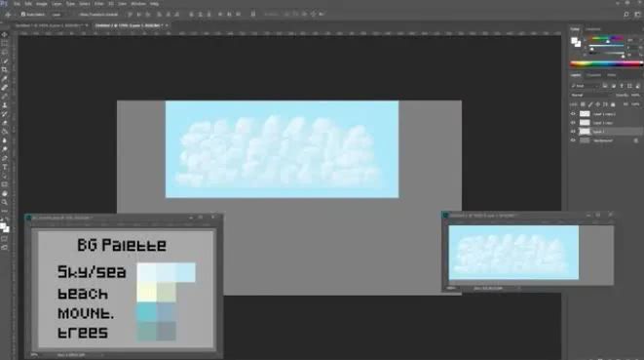Enable lock position in Layers panel
The height and width of the screenshot is (360, 644).
[x=597, y=104]
